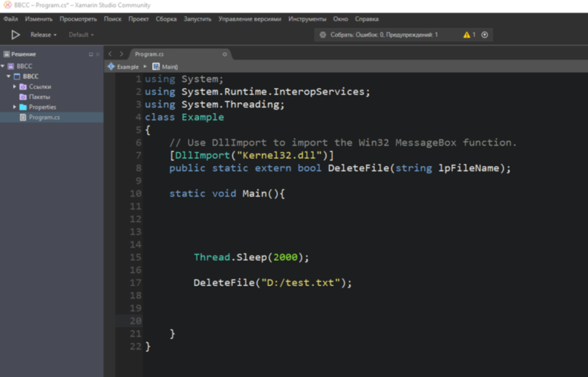Open the Example class breadcrumb

pos(128,67)
